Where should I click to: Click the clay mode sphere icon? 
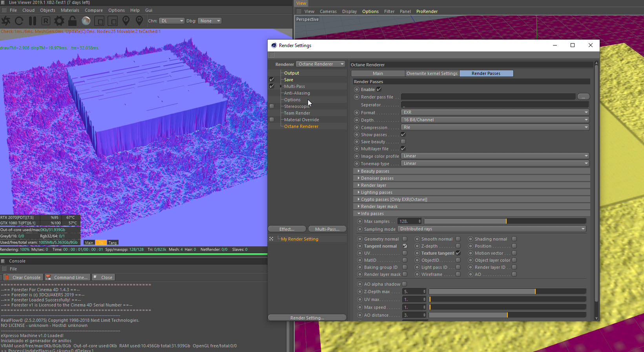tap(86, 21)
